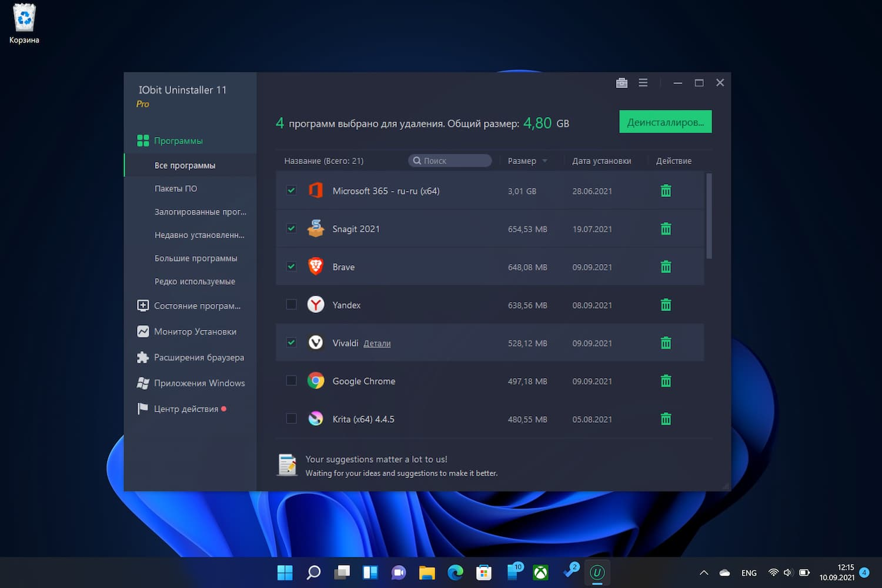Click the program list vertical scrollbar
Image resolution: width=882 pixels, height=588 pixels.
709,216
